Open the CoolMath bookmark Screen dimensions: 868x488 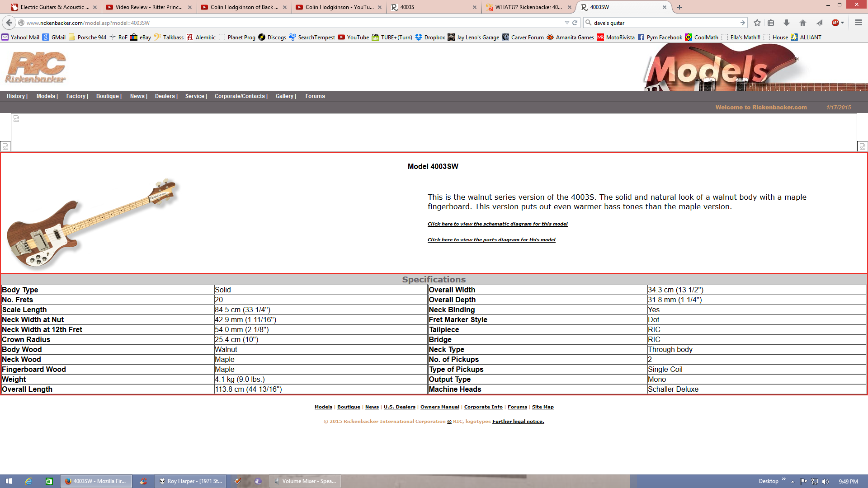pos(702,38)
